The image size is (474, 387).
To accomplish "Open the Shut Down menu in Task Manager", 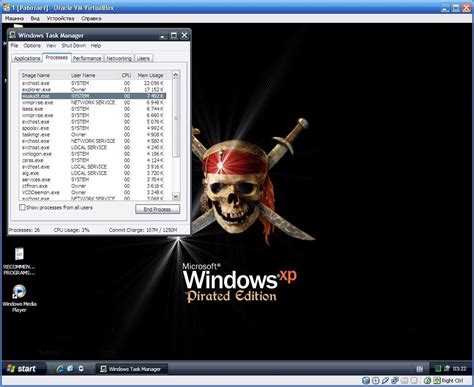I will [73, 45].
